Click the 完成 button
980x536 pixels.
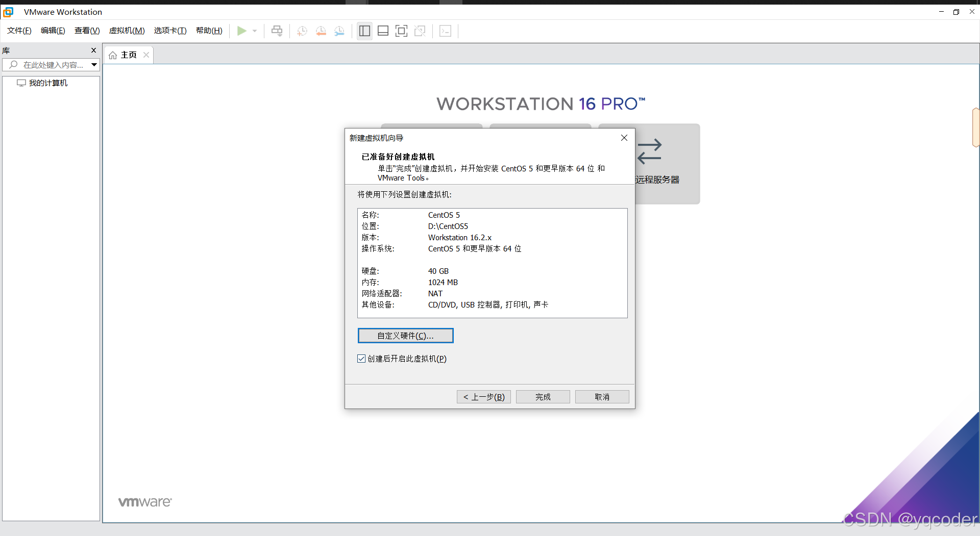tap(543, 397)
